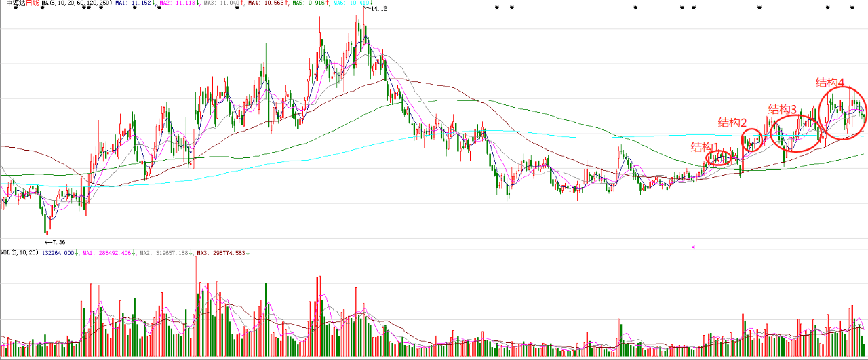868x360 pixels.
Task: Open the MA(5,10,20,60,120,250) indicator parameters
Action: [x=77, y=3]
